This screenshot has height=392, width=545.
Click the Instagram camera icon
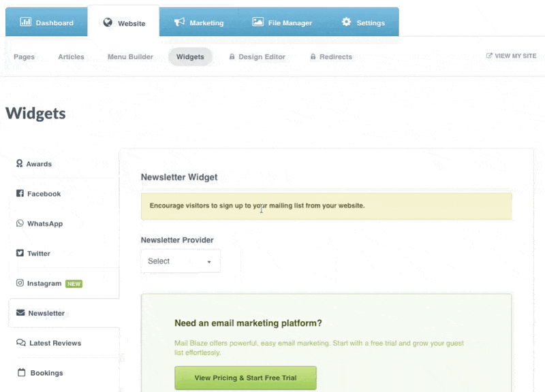[20, 283]
